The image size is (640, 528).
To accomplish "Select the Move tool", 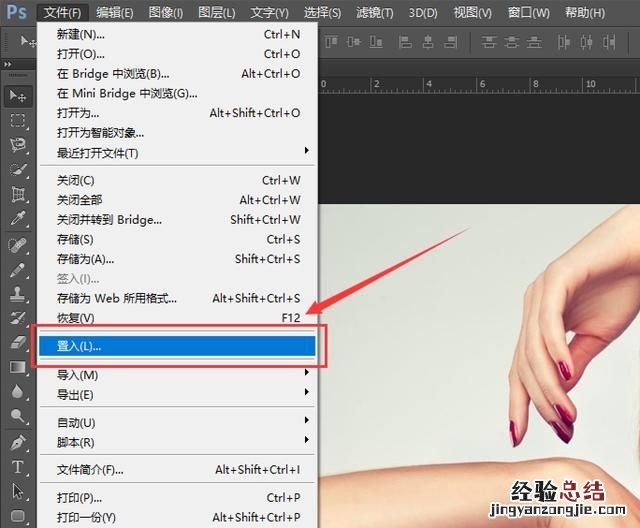I will [x=18, y=95].
